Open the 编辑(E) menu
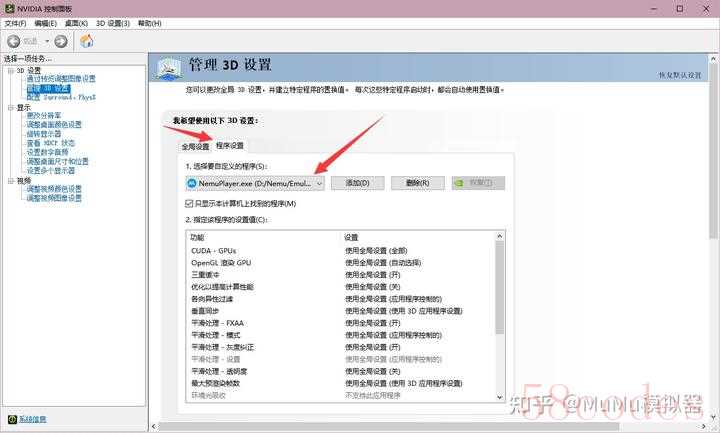This screenshot has height=433, width=720. point(45,23)
